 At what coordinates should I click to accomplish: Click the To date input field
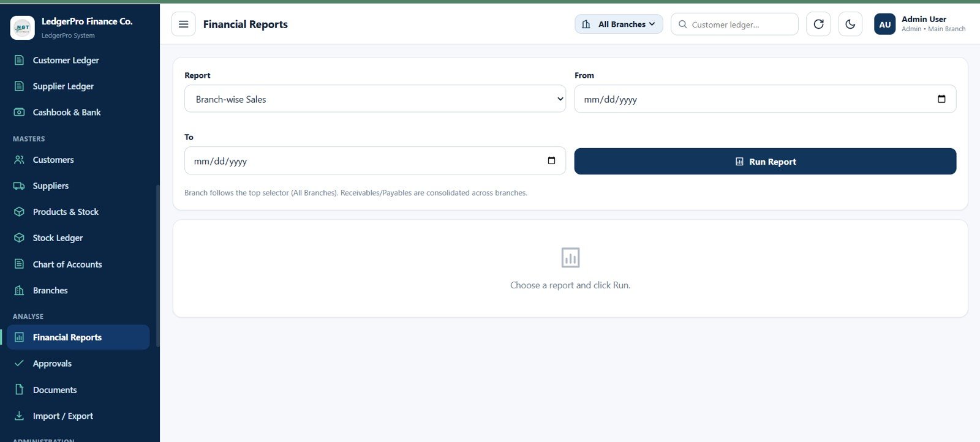click(x=375, y=160)
